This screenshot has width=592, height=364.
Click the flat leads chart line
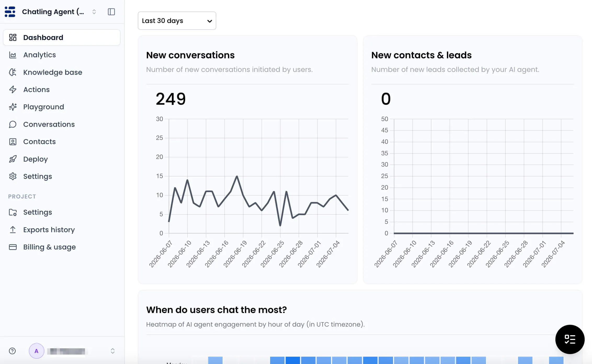tap(483, 233)
